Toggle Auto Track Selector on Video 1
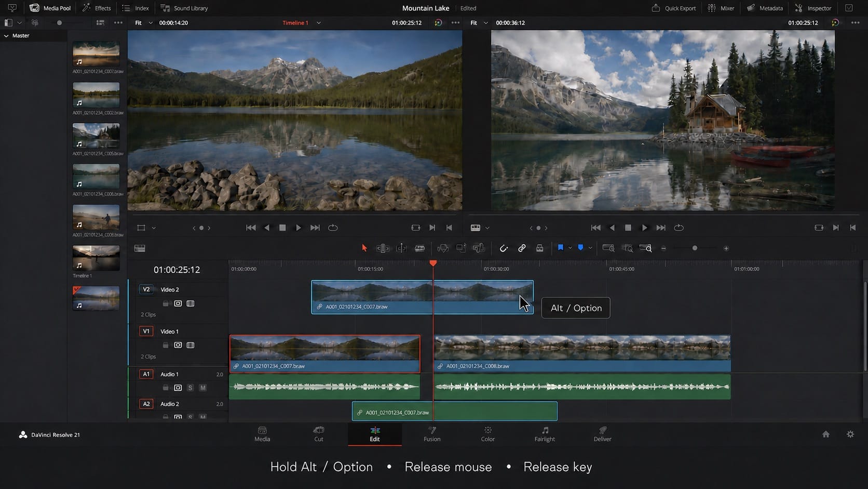The height and width of the screenshot is (489, 868). click(x=178, y=345)
